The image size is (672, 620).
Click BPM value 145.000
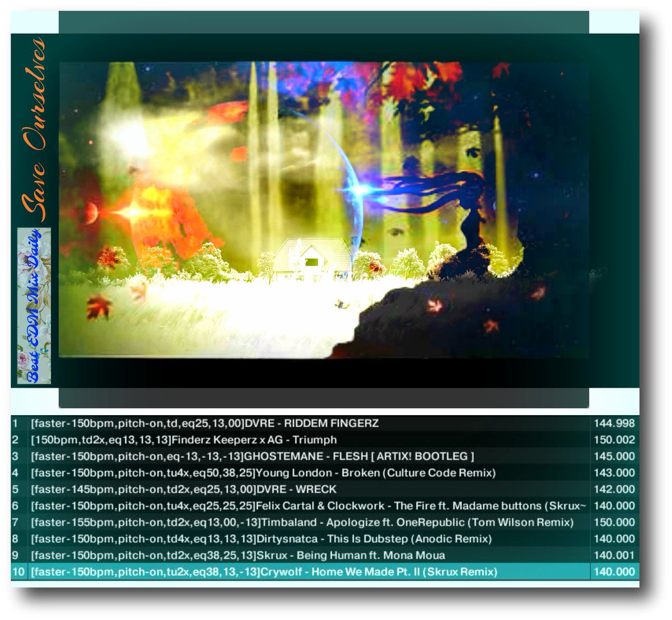tap(614, 457)
